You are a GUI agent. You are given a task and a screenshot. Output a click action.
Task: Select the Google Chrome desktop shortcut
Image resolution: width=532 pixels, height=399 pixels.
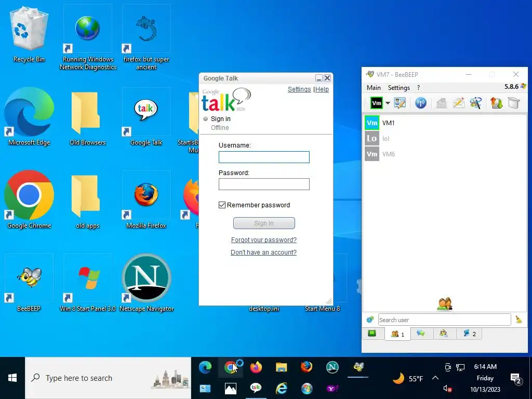(x=29, y=200)
